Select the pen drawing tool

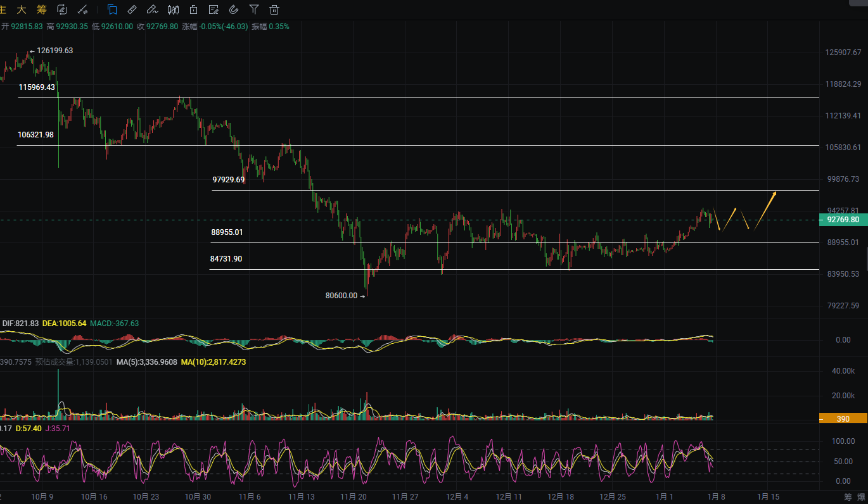point(151,9)
